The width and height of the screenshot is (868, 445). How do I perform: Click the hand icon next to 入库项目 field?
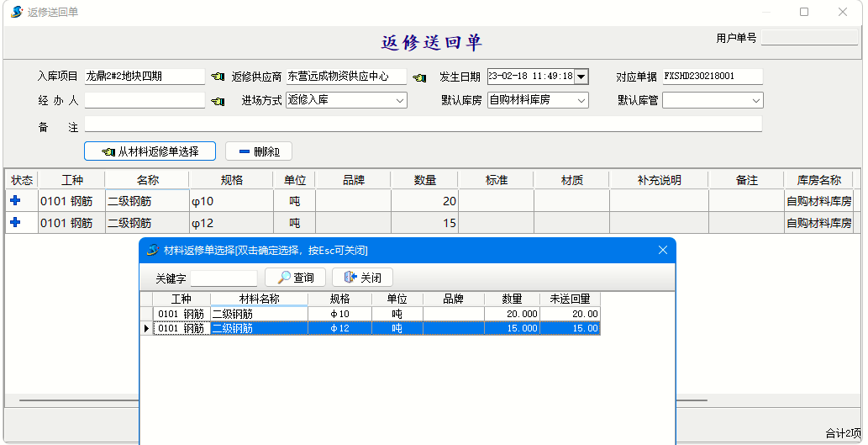click(x=218, y=77)
